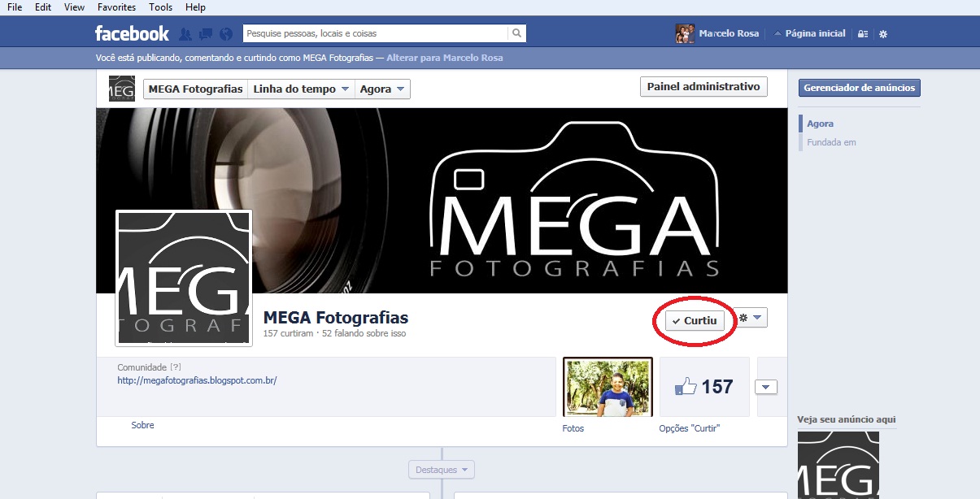
Task: Select Fundada em timeline marker
Action: pyautogui.click(x=831, y=142)
